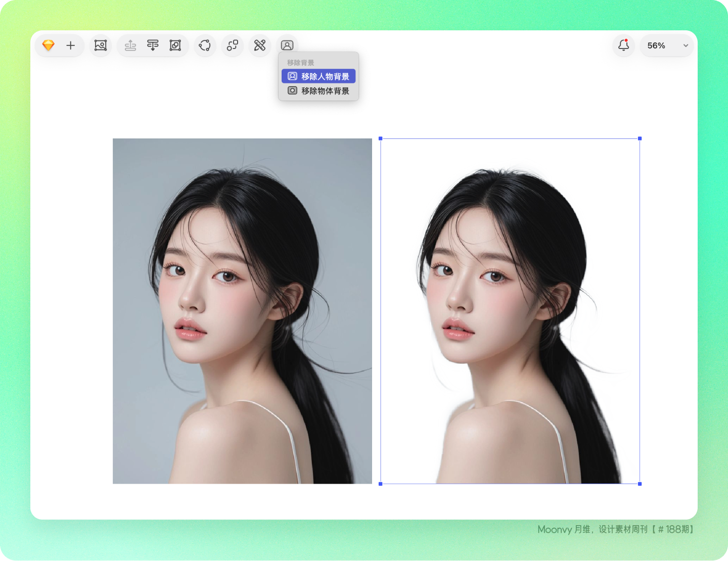Click the top-left selection handle
The height and width of the screenshot is (561, 728).
(x=381, y=138)
